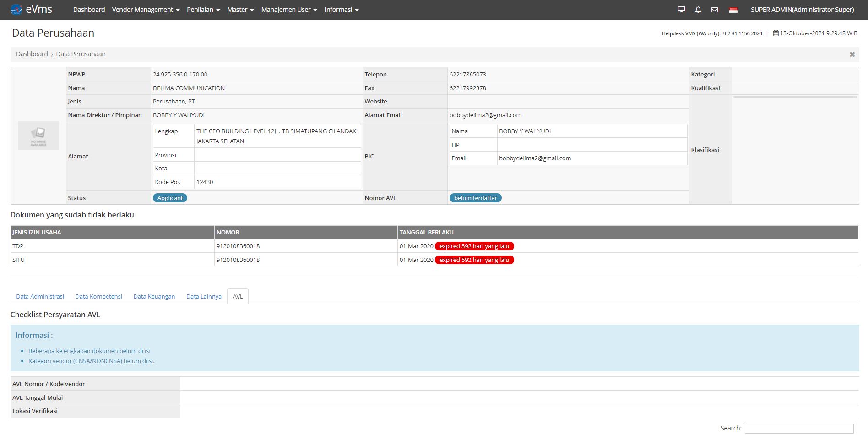Open the notifications bell icon
This screenshot has width=868, height=435.
coord(698,9)
